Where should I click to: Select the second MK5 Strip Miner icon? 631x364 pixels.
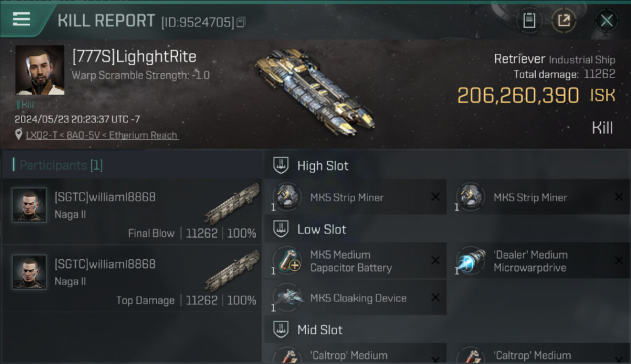[470, 197]
